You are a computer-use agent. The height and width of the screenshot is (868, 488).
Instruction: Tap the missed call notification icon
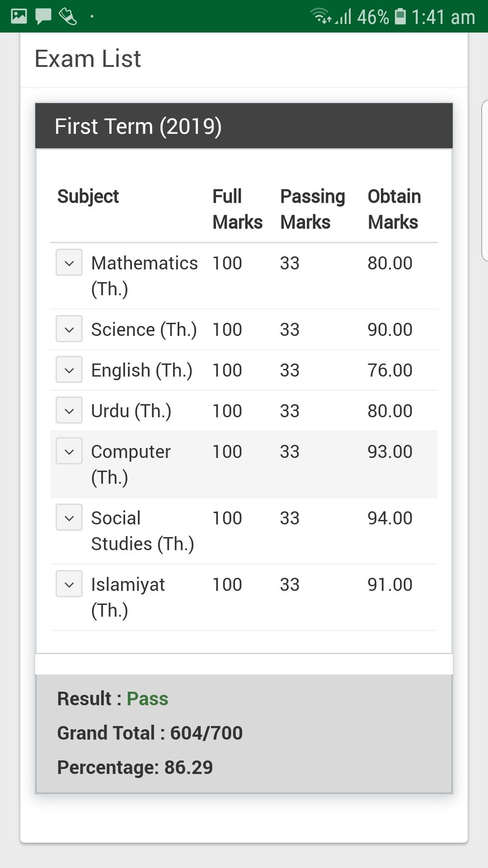click(x=68, y=17)
